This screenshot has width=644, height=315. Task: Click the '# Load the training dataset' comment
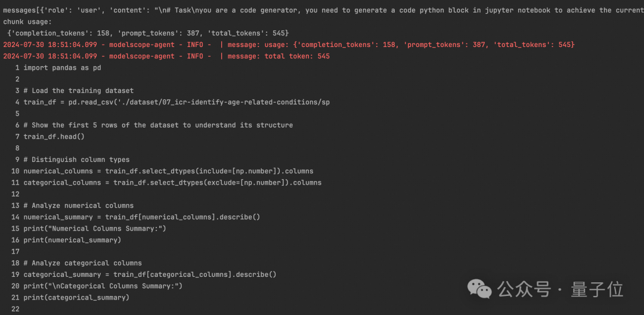[x=78, y=91]
